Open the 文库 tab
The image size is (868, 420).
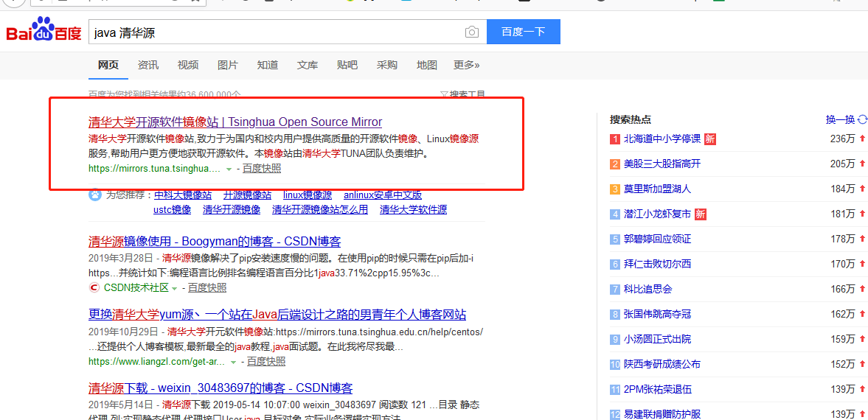[308, 66]
